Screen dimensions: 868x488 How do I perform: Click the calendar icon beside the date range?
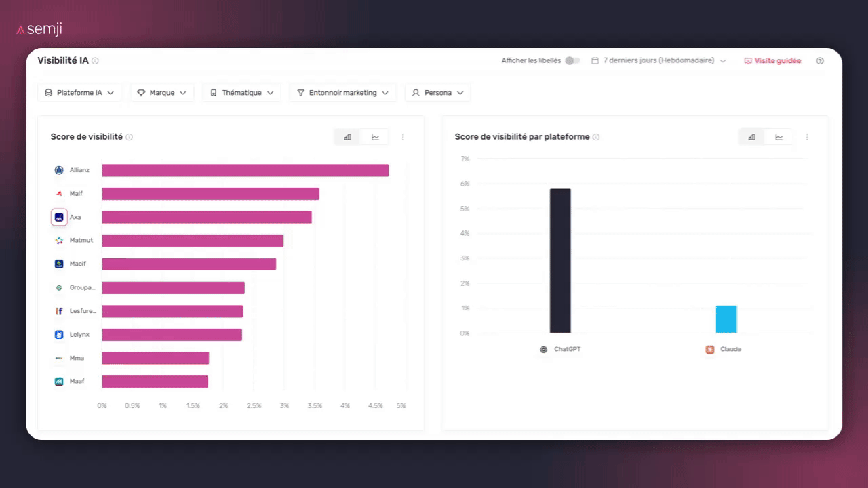click(x=595, y=61)
